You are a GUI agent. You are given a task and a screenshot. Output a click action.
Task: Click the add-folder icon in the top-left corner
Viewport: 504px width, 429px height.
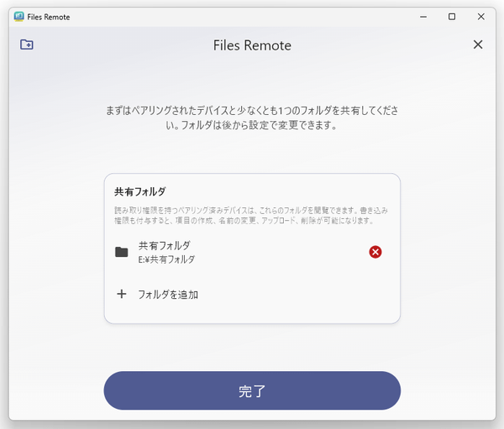click(27, 44)
